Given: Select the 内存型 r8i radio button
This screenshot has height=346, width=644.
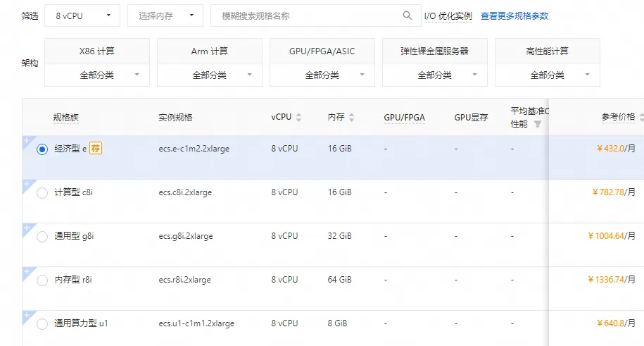Looking at the screenshot, I should tap(42, 280).
